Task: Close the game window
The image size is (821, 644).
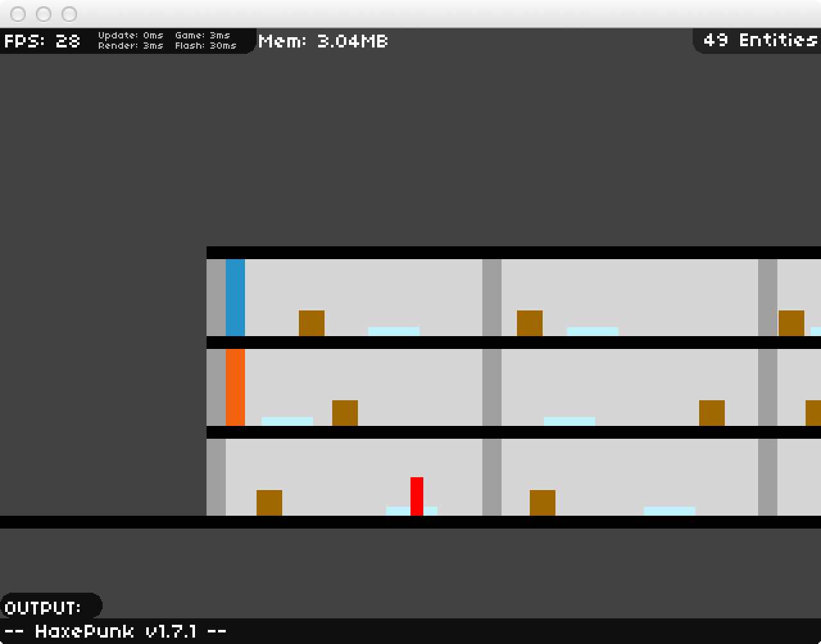Action: tap(18, 13)
